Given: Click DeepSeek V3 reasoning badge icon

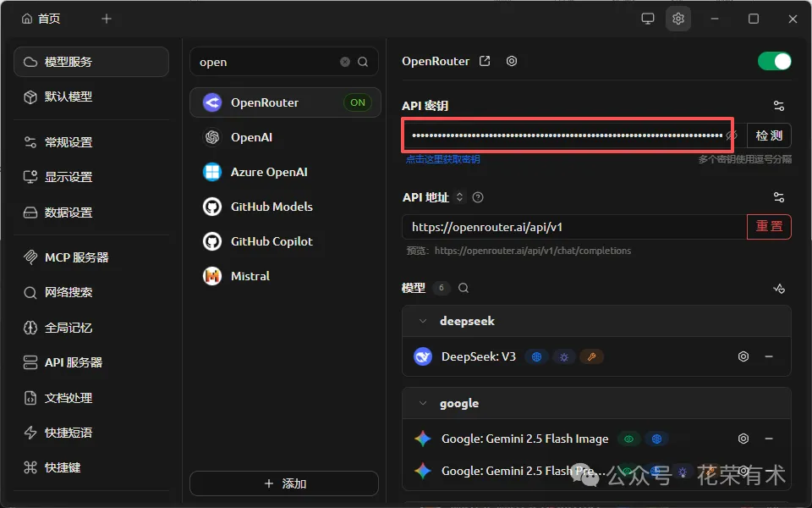Looking at the screenshot, I should [564, 356].
